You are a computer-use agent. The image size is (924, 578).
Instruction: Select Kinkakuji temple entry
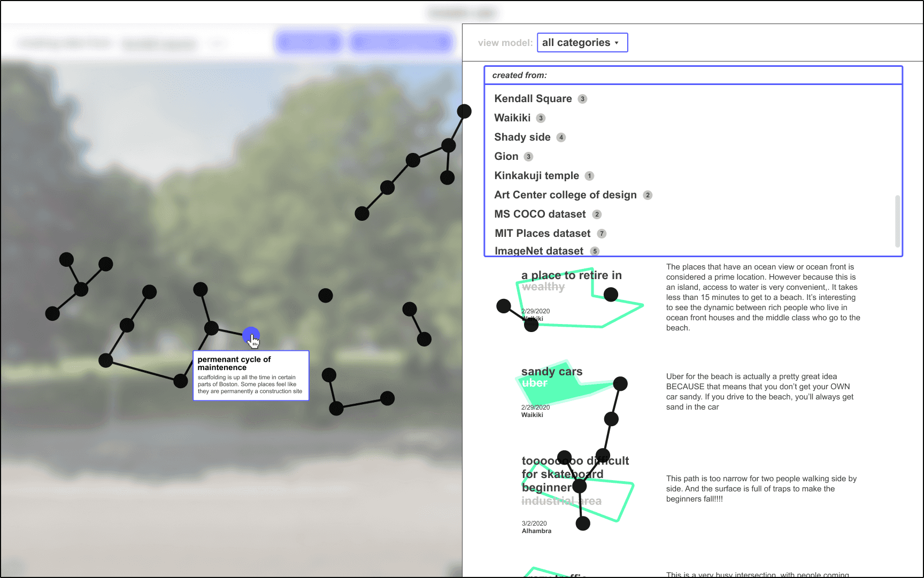pyautogui.click(x=536, y=175)
